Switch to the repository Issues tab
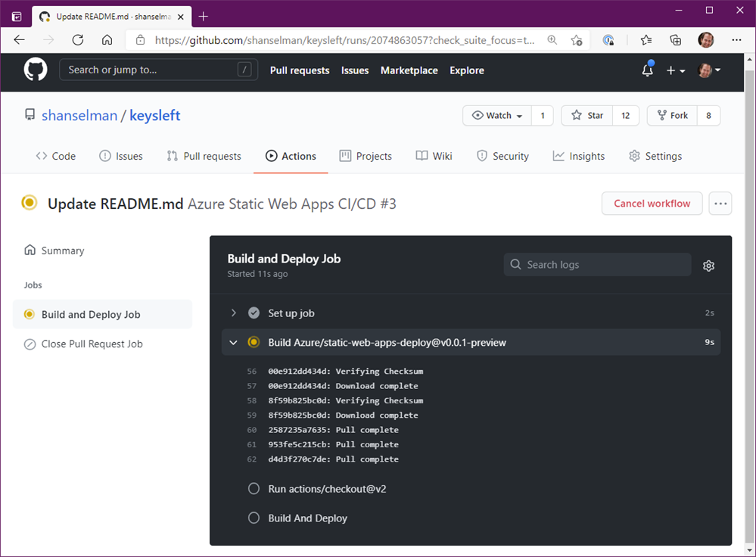 pos(121,156)
